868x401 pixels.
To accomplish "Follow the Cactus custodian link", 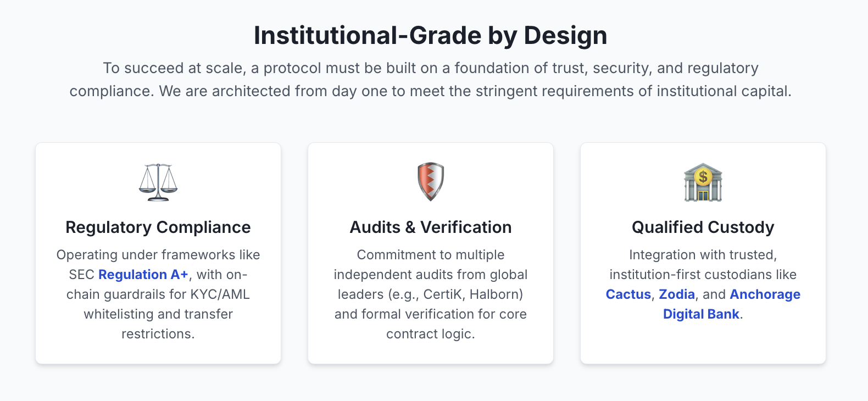I will (x=628, y=294).
